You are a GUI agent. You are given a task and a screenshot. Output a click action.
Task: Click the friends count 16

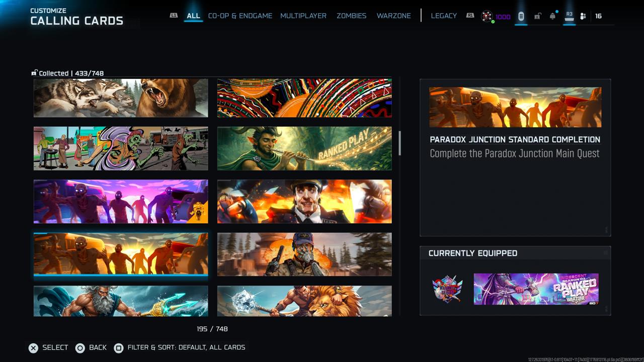coord(598,16)
